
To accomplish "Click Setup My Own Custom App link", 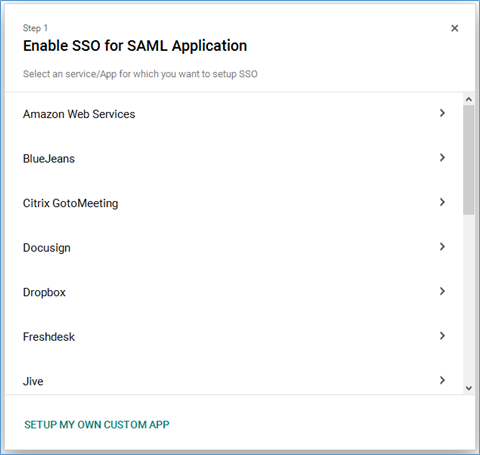I will coord(97,425).
